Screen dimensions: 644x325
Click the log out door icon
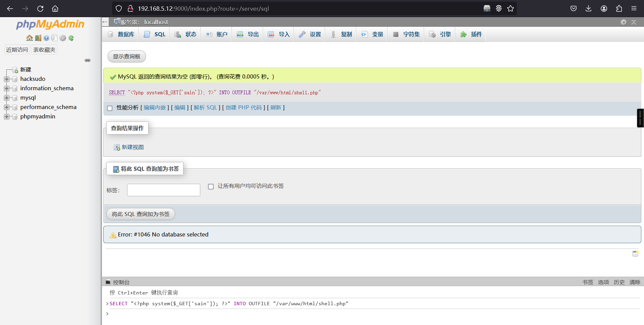(x=38, y=38)
